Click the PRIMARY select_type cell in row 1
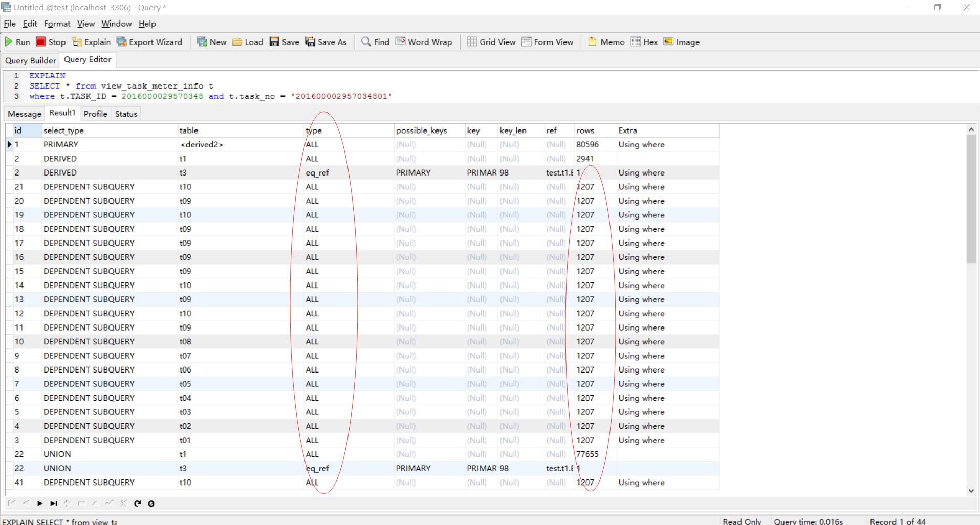The width and height of the screenshot is (980, 525). (x=110, y=144)
